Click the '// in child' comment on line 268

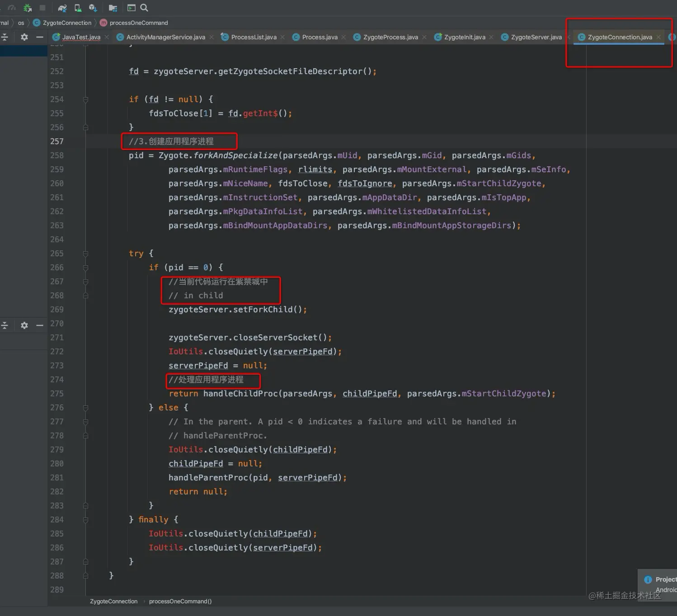pyautogui.click(x=196, y=296)
